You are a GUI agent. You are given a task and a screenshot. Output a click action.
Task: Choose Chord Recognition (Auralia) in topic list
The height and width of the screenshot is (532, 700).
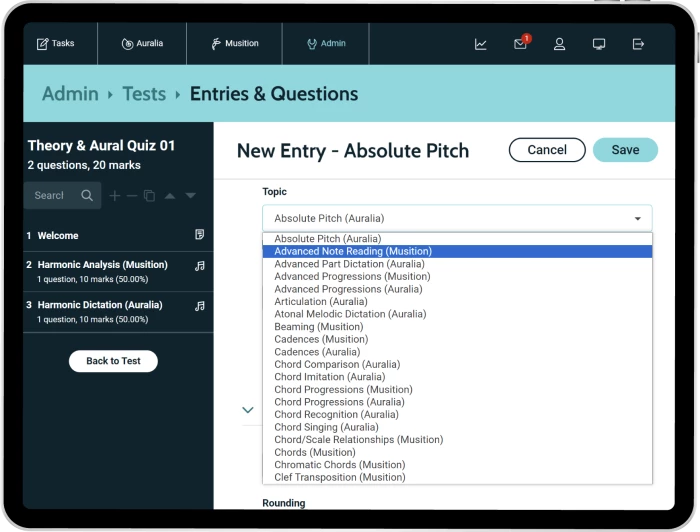click(x=329, y=414)
